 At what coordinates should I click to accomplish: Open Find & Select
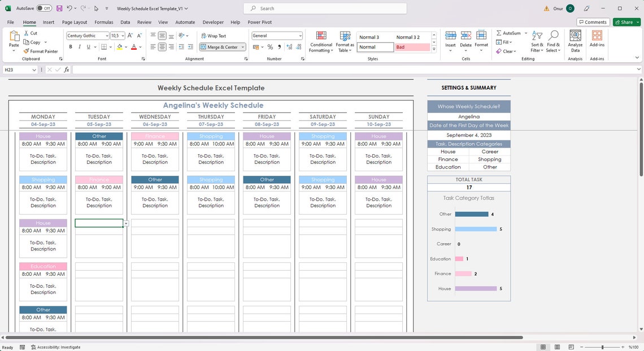553,42
